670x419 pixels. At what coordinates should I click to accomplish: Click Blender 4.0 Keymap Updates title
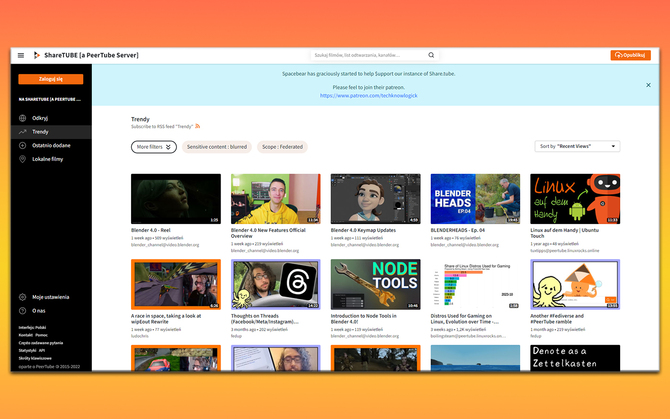tap(363, 230)
